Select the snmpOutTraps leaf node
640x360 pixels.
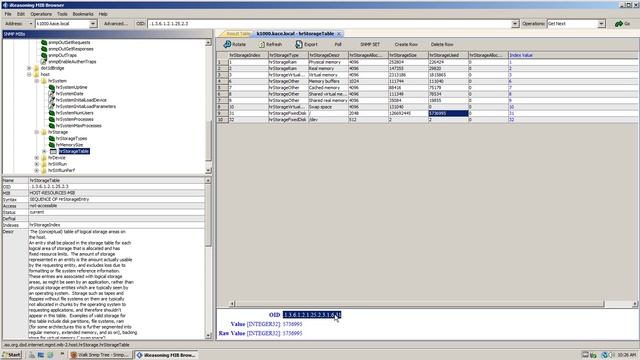pos(62,55)
